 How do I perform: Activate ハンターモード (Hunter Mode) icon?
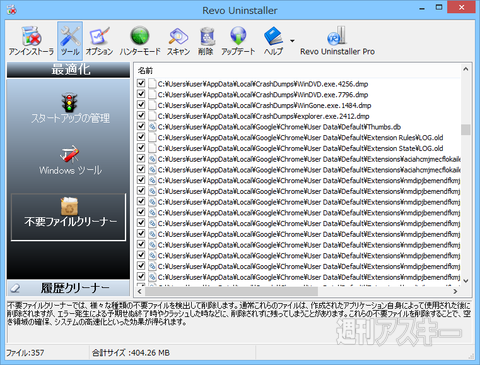point(140,41)
